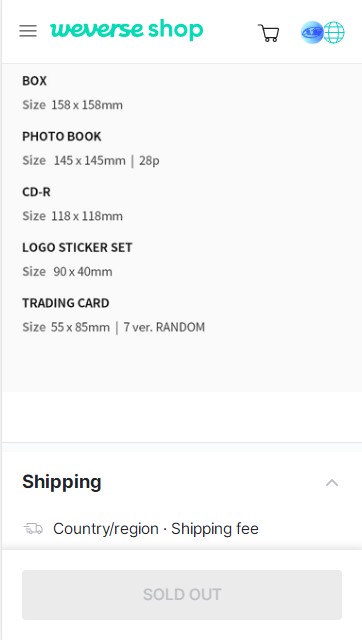Open the globe language/region selector
Viewport: 362px width, 640px height.
334,32
